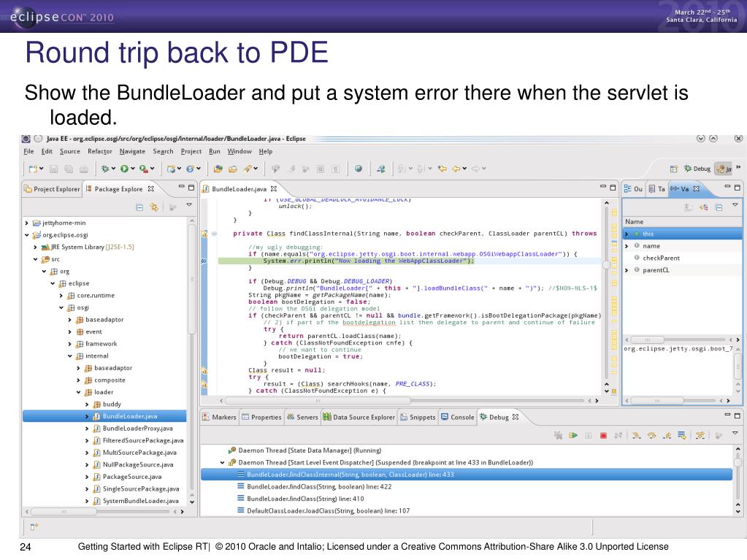This screenshot has height=560, width=747.
Task: Expand the 'this' variable row
Action: [627, 234]
